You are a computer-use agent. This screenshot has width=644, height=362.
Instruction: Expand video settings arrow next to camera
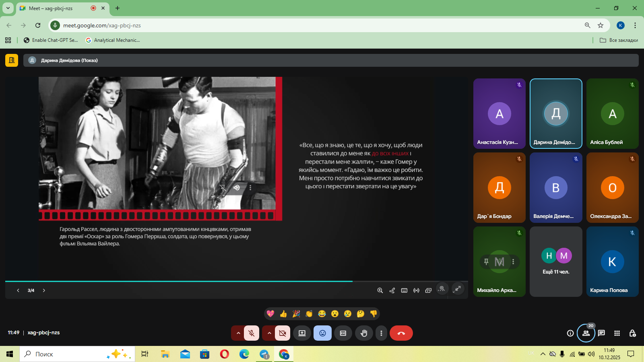click(269, 333)
